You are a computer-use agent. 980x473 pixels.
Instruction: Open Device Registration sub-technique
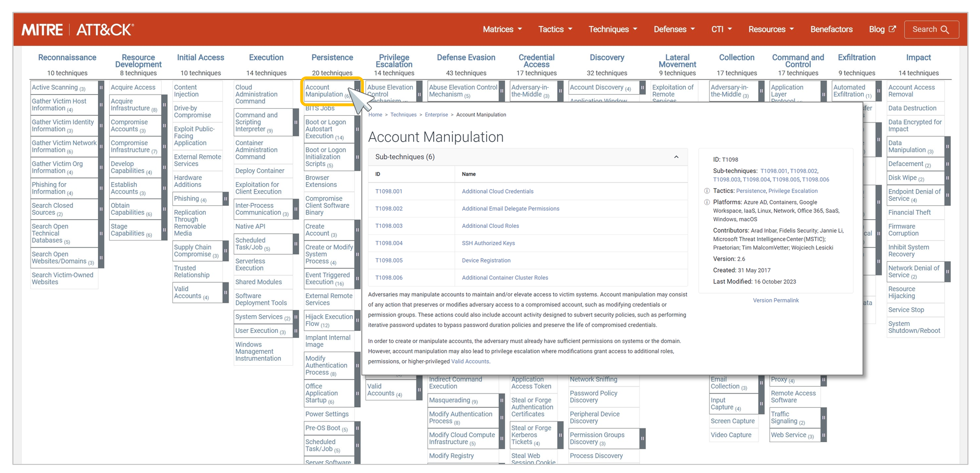click(486, 260)
